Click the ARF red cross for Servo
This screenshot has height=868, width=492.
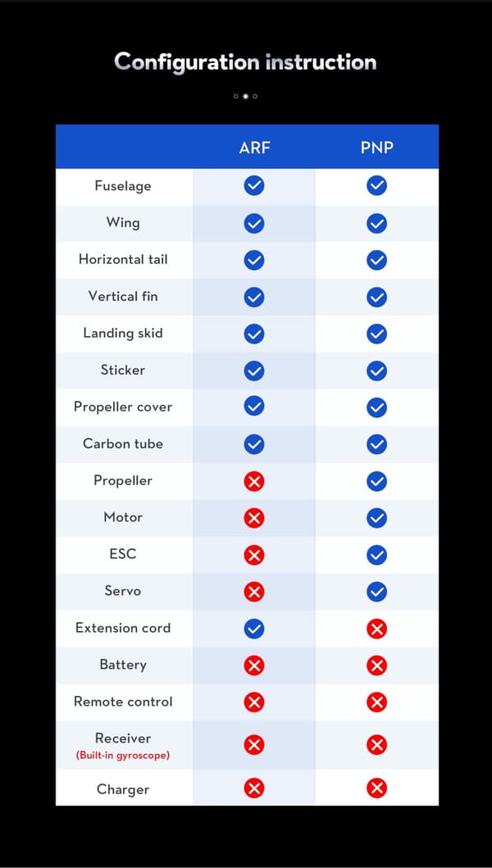coord(253,592)
